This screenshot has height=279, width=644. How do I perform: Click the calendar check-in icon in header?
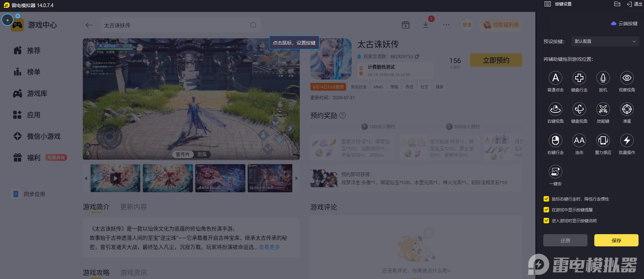405,25
